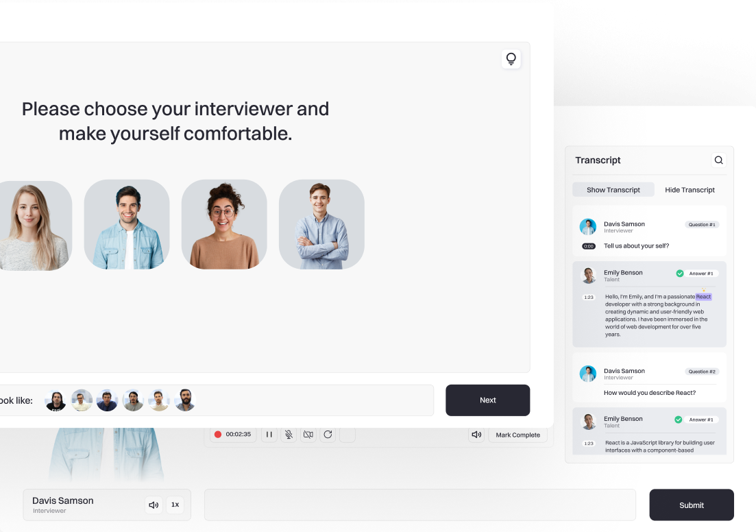Click the lightbulb hint icon
Image resolution: width=756 pixels, height=532 pixels.
(511, 59)
